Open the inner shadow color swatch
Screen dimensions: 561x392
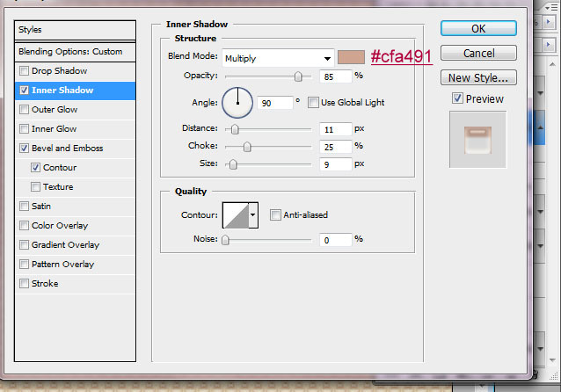(x=352, y=58)
